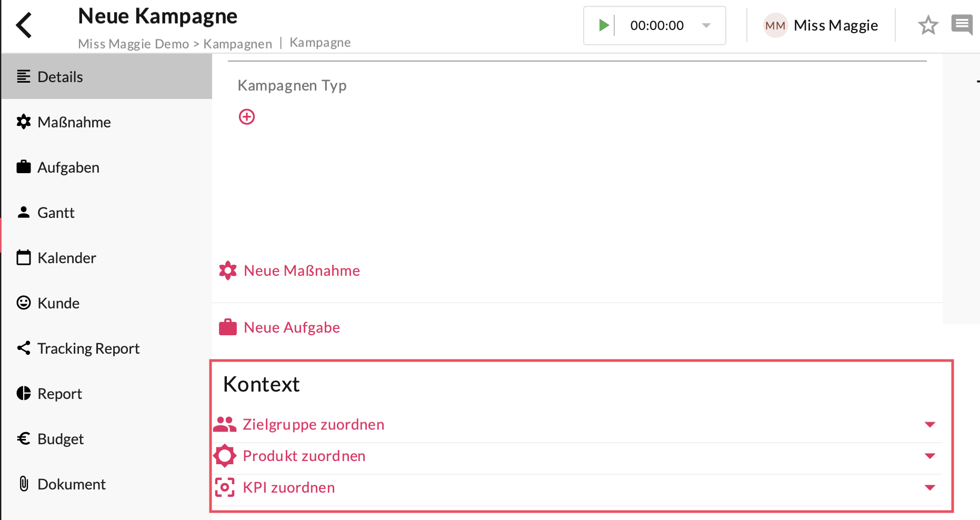The width and height of the screenshot is (980, 520).
Task: Start the time tracker play button
Action: [x=603, y=25]
